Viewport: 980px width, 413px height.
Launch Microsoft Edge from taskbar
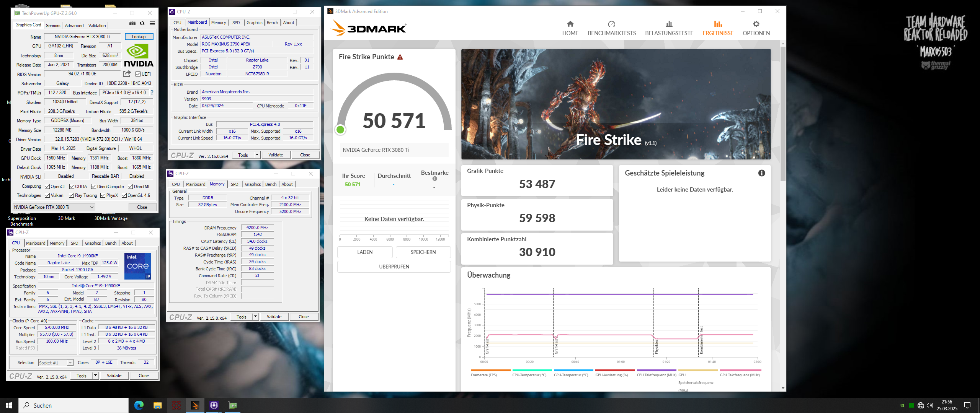139,405
